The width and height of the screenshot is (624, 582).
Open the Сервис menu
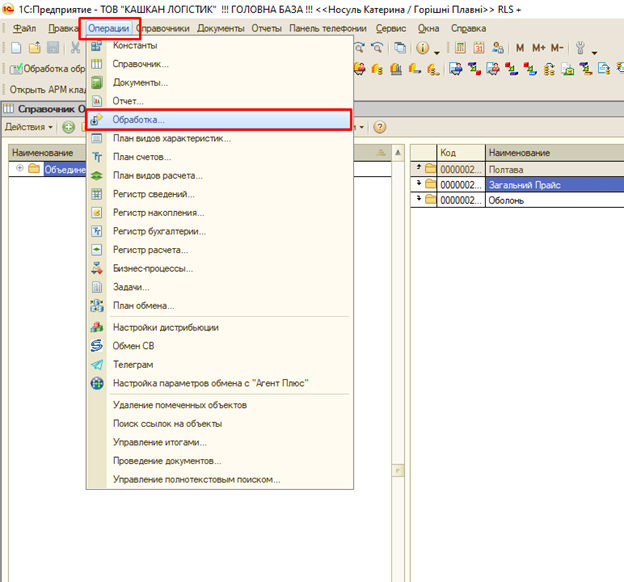[391, 28]
